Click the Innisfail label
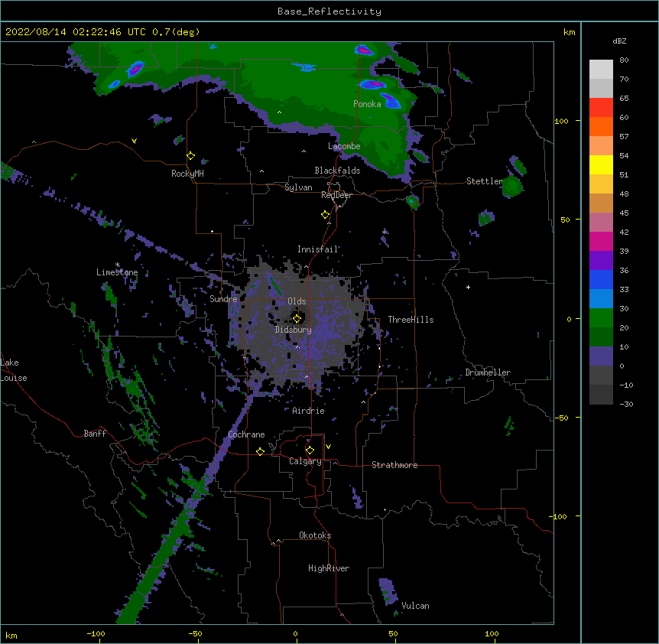 [x=318, y=249]
